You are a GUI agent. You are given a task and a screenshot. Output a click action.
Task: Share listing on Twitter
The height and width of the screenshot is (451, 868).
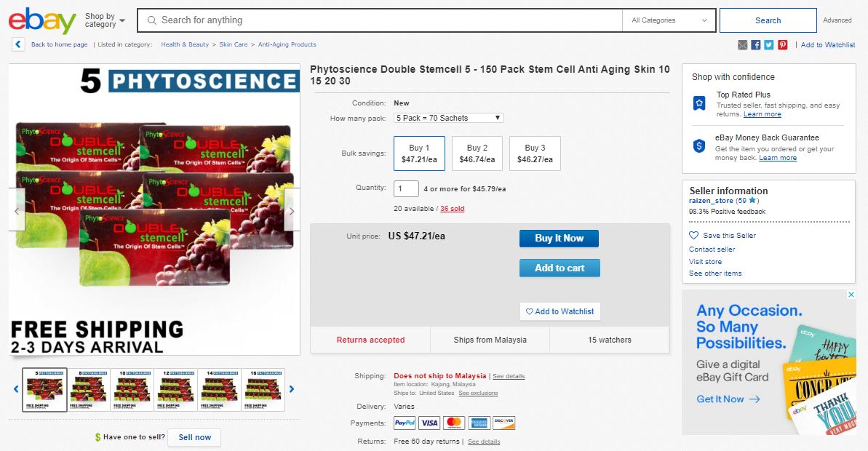(x=769, y=45)
